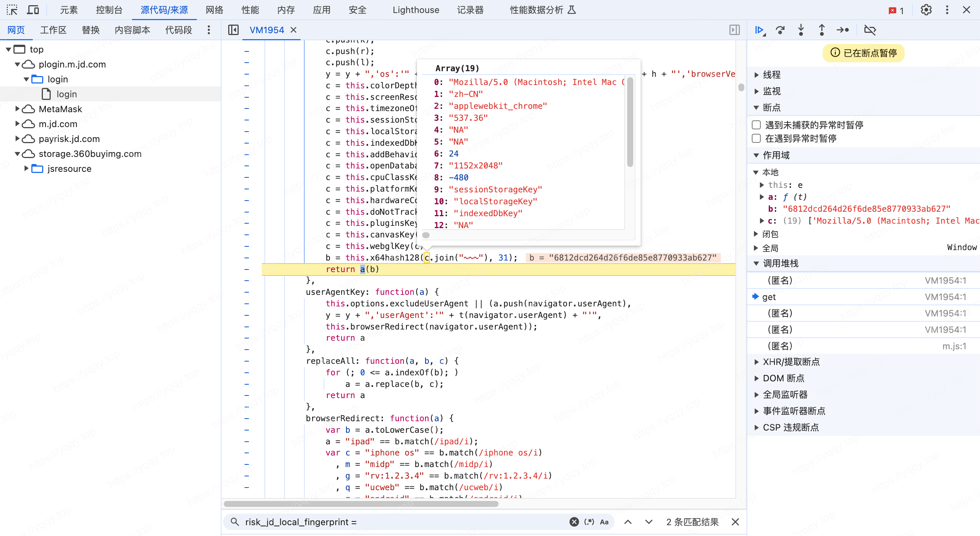Activate the inspect element picker icon

point(12,10)
